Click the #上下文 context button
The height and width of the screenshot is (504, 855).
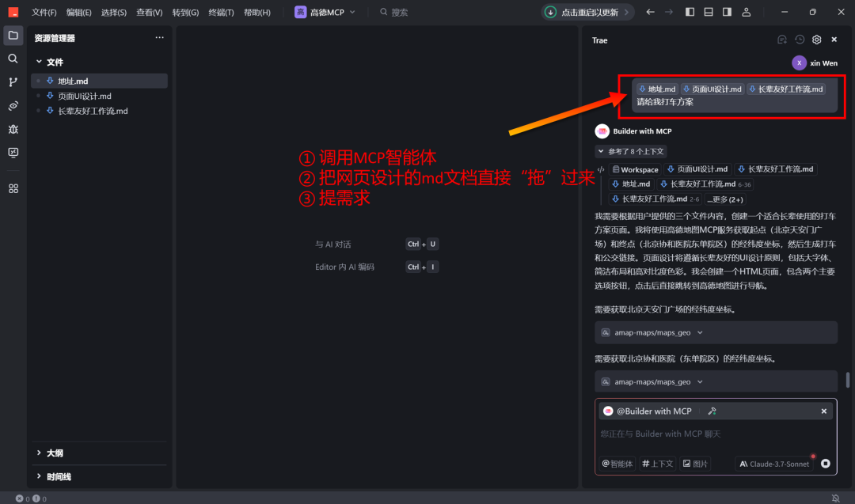[x=658, y=464]
